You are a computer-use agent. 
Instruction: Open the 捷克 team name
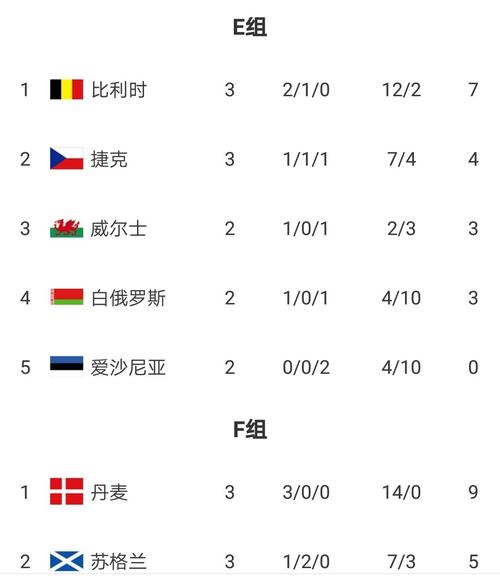coord(109,159)
